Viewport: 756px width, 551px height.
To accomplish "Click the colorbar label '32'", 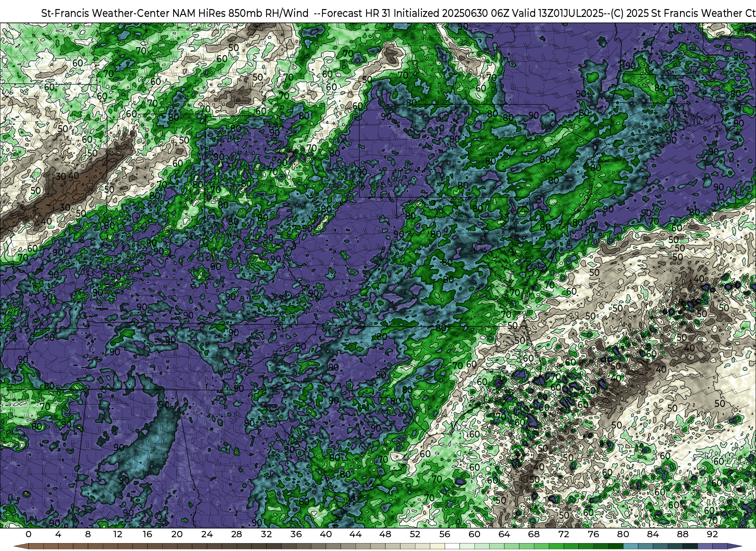I will coord(266,534).
